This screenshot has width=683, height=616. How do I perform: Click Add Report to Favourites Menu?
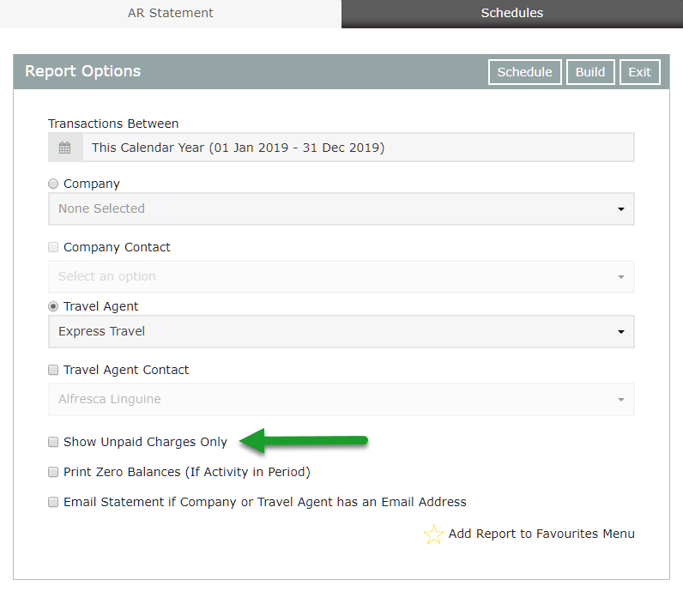tap(541, 534)
